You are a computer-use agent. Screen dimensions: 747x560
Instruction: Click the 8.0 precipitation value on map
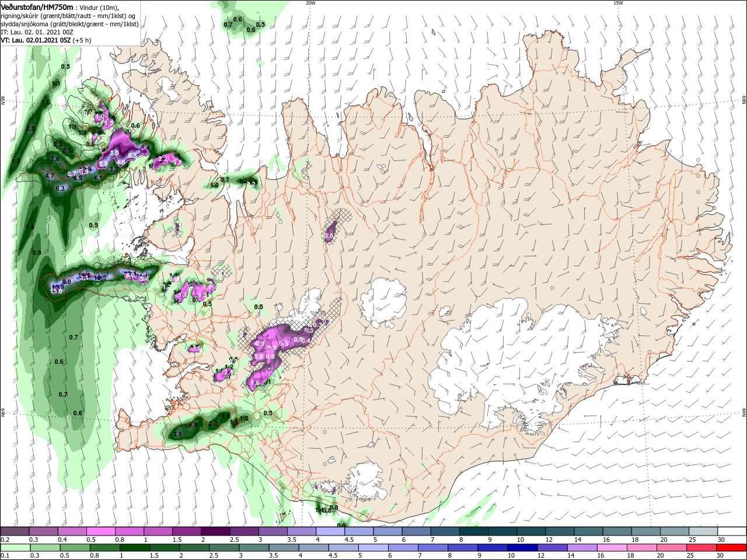67,282
